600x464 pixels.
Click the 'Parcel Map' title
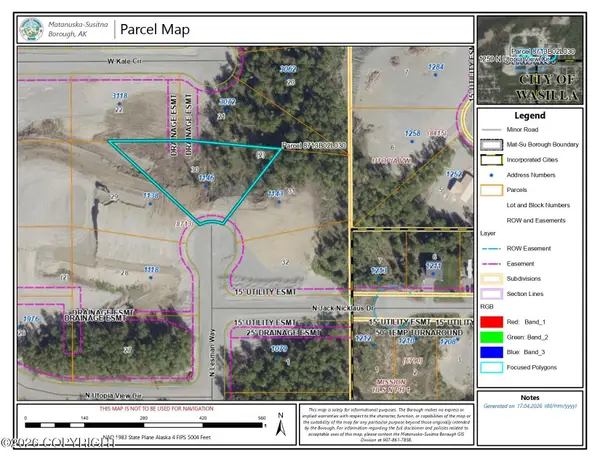pyautogui.click(x=155, y=29)
